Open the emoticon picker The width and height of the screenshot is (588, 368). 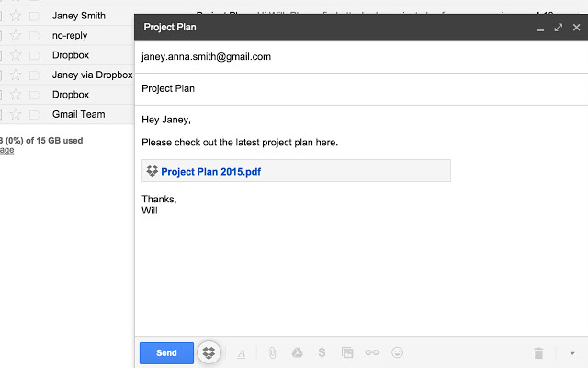(398, 352)
